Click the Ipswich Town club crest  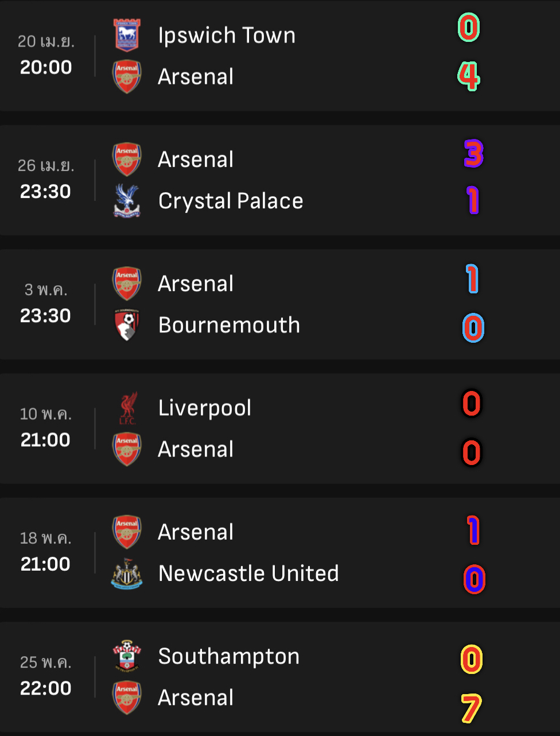127,35
